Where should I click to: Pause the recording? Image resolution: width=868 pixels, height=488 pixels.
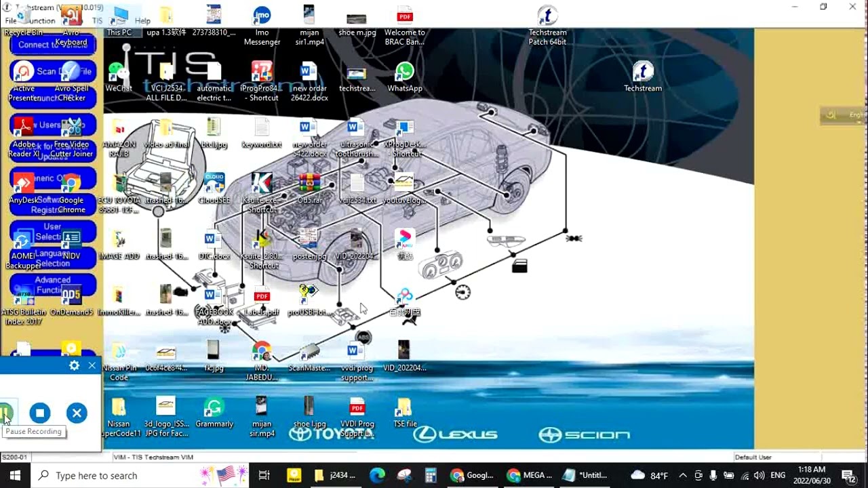point(5,413)
